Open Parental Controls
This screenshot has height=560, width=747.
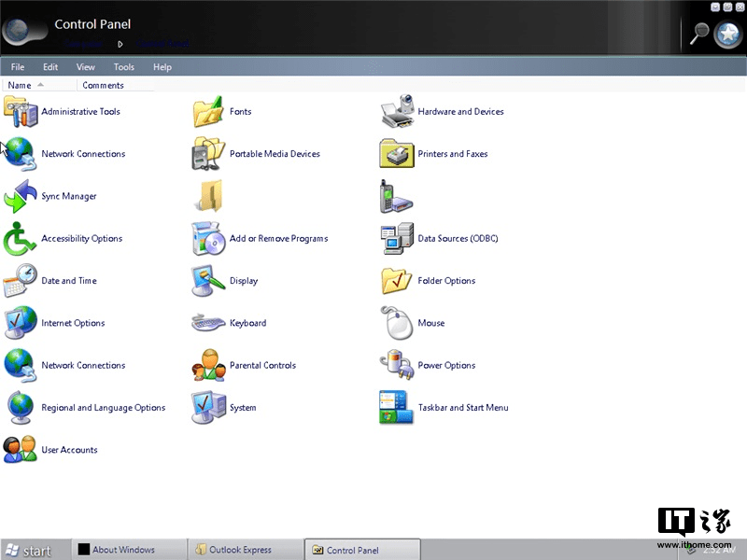tap(262, 365)
